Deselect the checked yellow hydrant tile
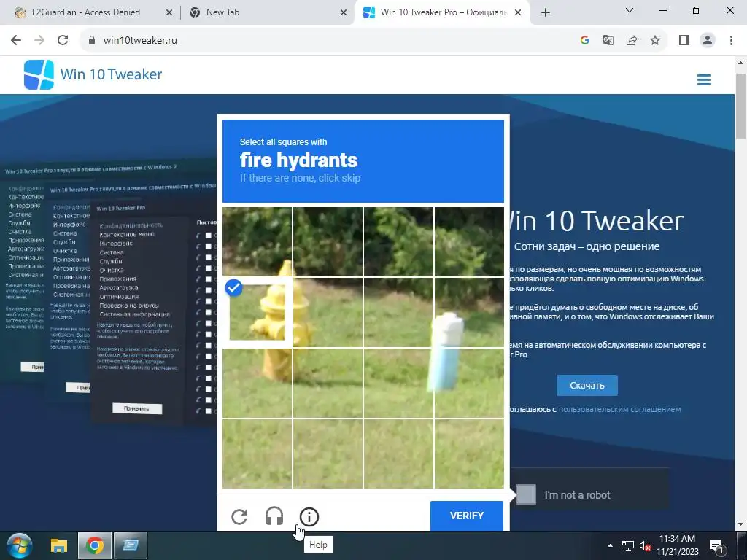The image size is (747, 560). point(258,312)
